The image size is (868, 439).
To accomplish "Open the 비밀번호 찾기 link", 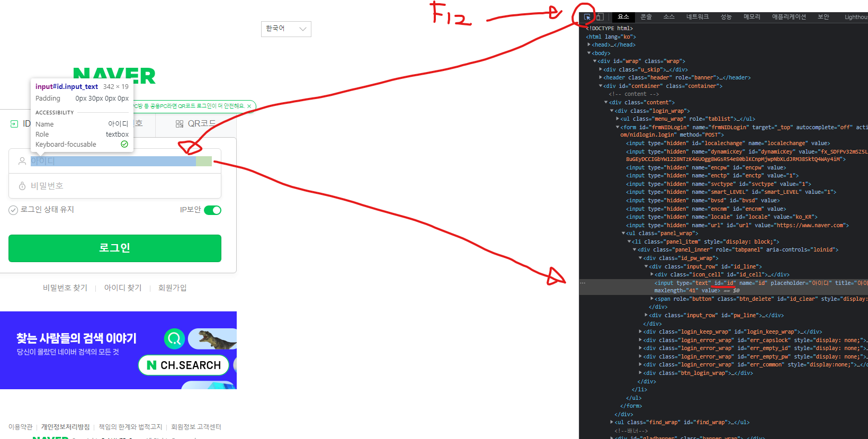I will point(65,288).
